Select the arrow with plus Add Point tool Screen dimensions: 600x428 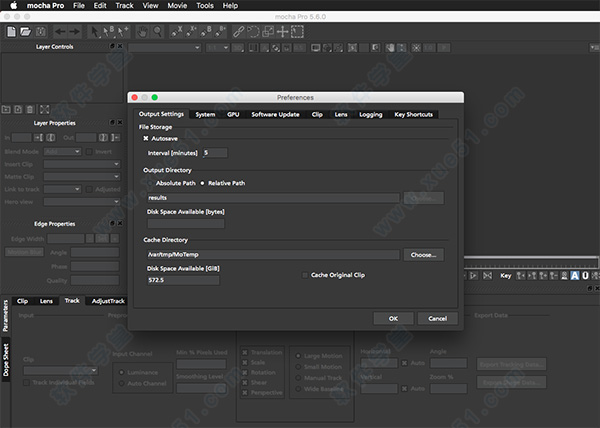[123, 32]
